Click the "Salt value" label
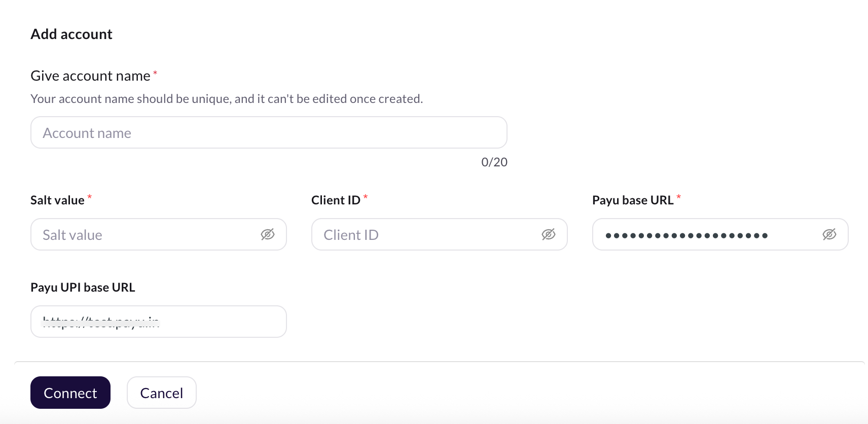868x424 pixels. coord(57,200)
